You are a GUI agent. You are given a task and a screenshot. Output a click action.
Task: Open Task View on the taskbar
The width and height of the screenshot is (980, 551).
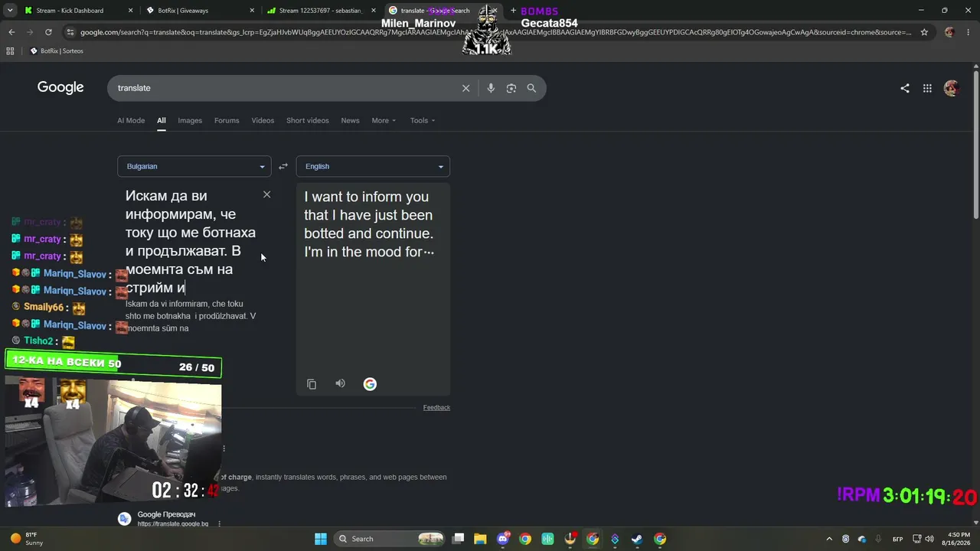[458, 539]
